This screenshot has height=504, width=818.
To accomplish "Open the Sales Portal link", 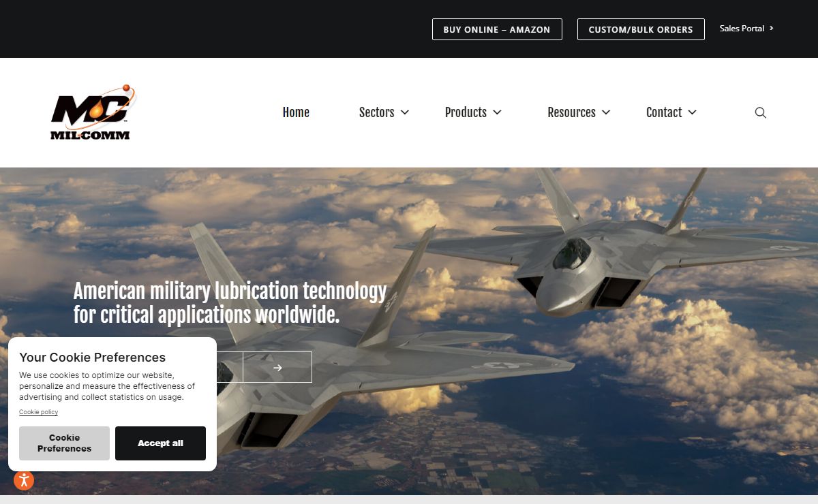I will 742,29.
